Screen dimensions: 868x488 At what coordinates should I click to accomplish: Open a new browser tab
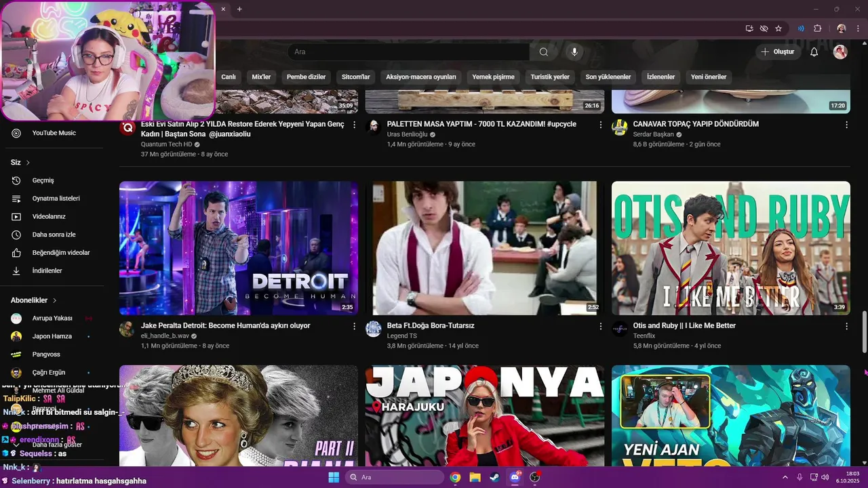pos(239,9)
